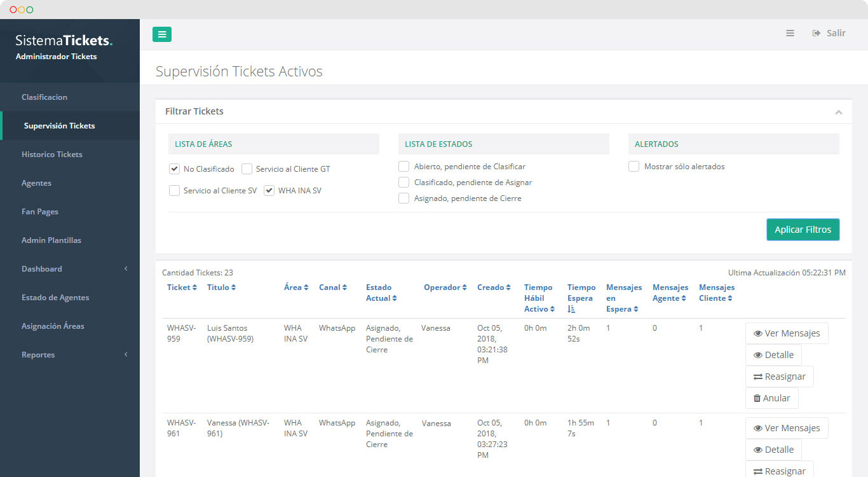Log out using the Salir link

(829, 33)
